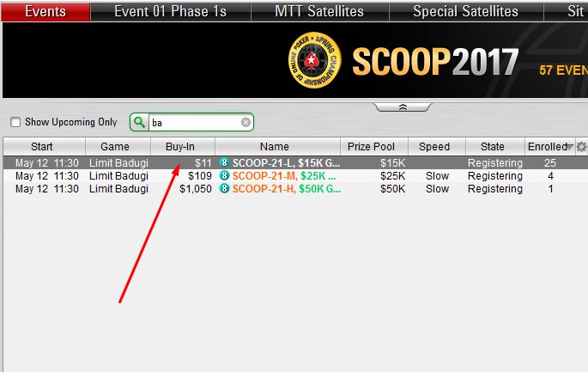Clear the search field with the X icon
This screenshot has width=588, height=372.
(246, 122)
